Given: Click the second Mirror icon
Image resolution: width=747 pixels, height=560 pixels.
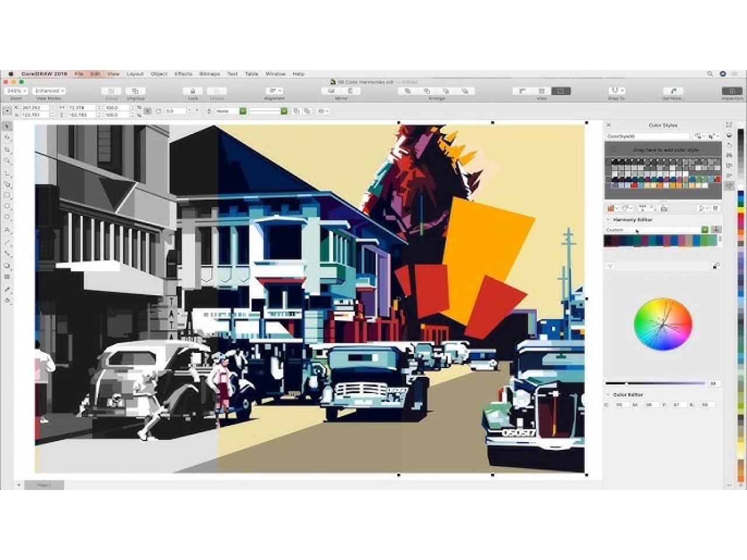Looking at the screenshot, I should click(x=350, y=91).
